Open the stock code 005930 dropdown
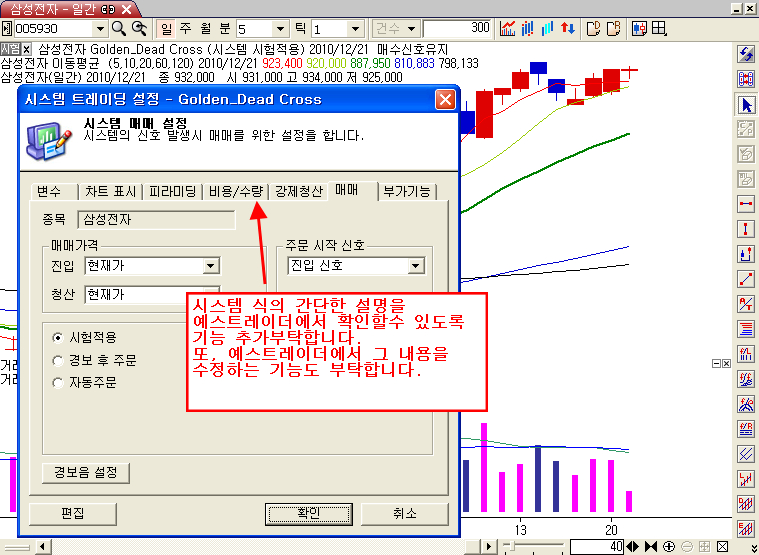759x555 pixels. pos(100,28)
